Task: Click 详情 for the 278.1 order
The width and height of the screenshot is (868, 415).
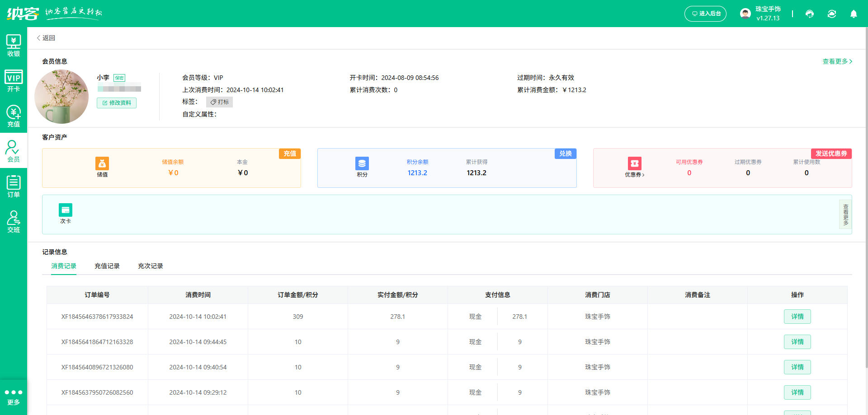Action: (x=797, y=317)
